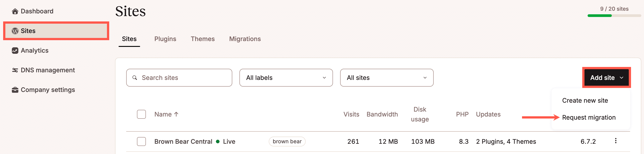Open Company settings from the sidebar
644x154 pixels.
click(47, 90)
